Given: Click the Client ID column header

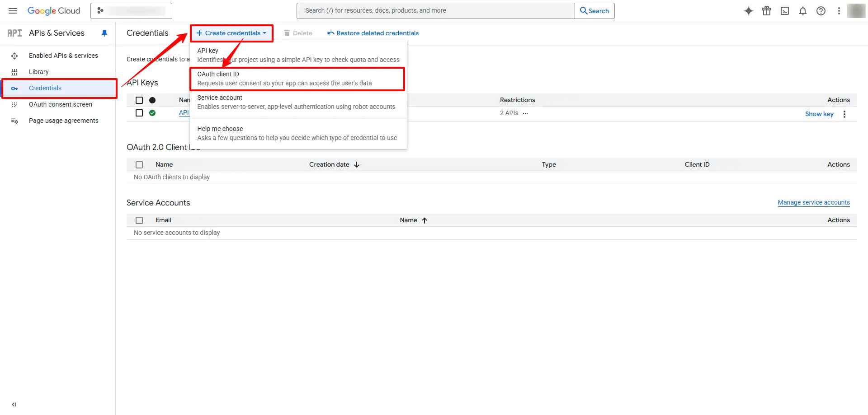Looking at the screenshot, I should point(697,164).
